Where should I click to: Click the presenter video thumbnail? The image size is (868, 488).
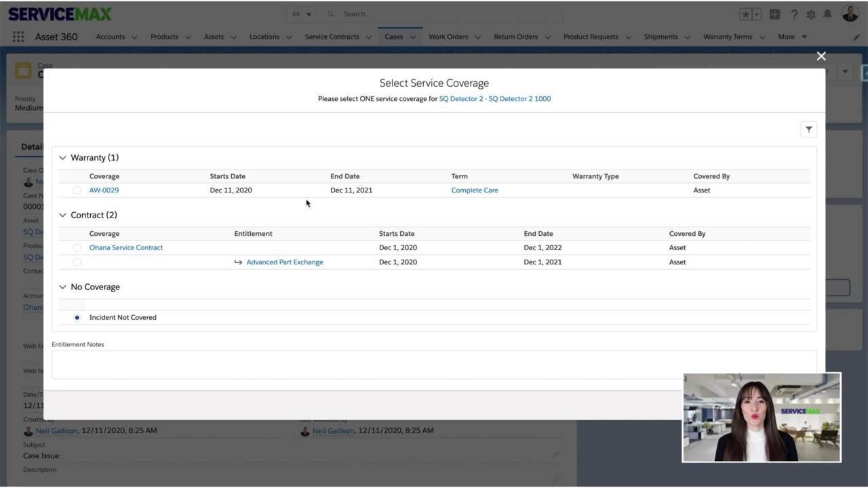[762, 418]
